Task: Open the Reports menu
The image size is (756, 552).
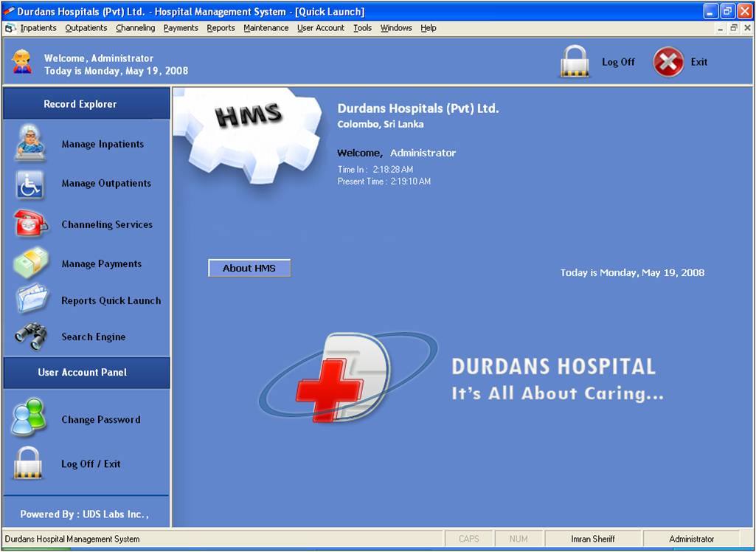Action: pyautogui.click(x=221, y=28)
